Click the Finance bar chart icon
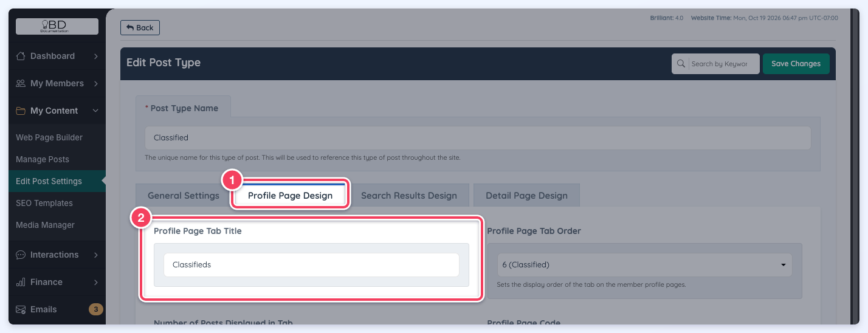 21,282
